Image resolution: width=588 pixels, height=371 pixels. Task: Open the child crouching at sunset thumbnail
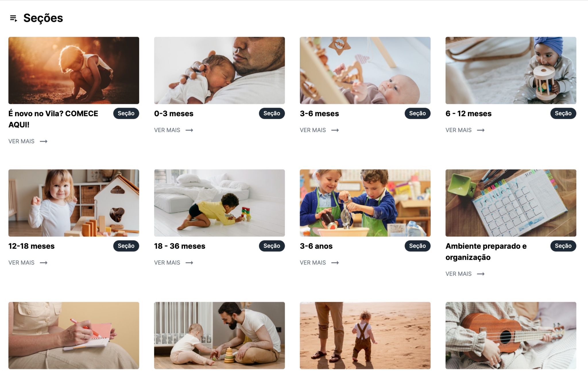74,70
